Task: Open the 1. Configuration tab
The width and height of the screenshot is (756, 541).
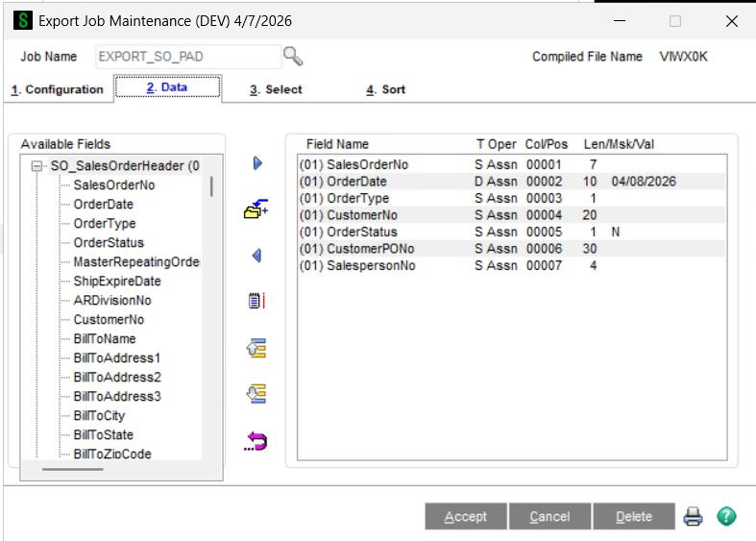Action: 58,89
